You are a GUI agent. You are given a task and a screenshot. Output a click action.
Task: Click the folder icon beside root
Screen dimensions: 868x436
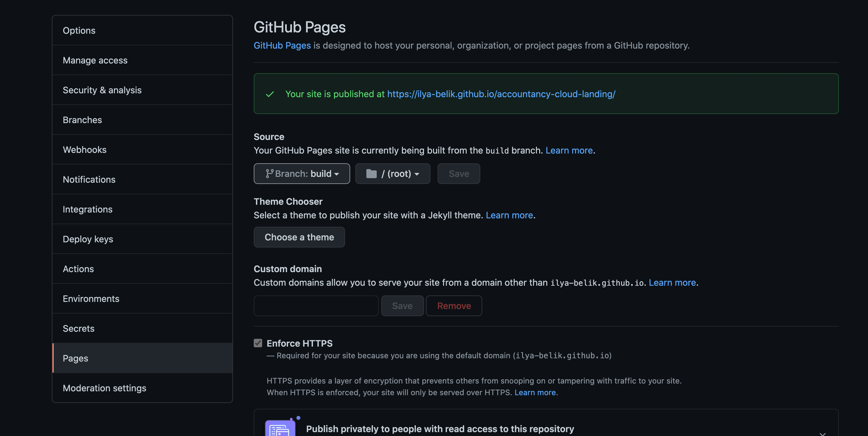pos(371,174)
